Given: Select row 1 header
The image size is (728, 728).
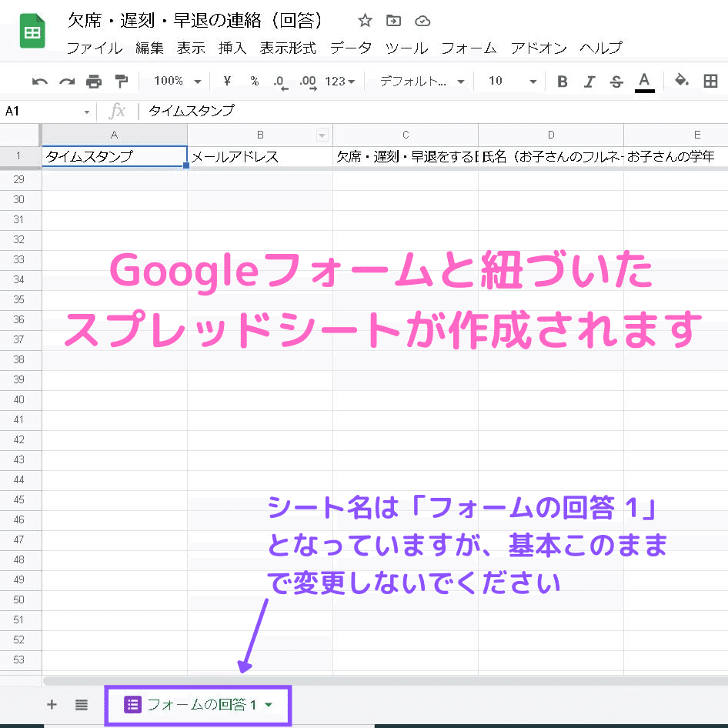Looking at the screenshot, I should (x=19, y=156).
